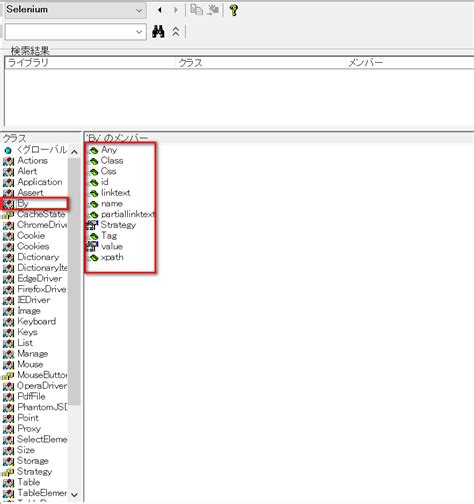Select the partiallinktext member of By
Viewport: 474px width, 504px height.
click(121, 214)
